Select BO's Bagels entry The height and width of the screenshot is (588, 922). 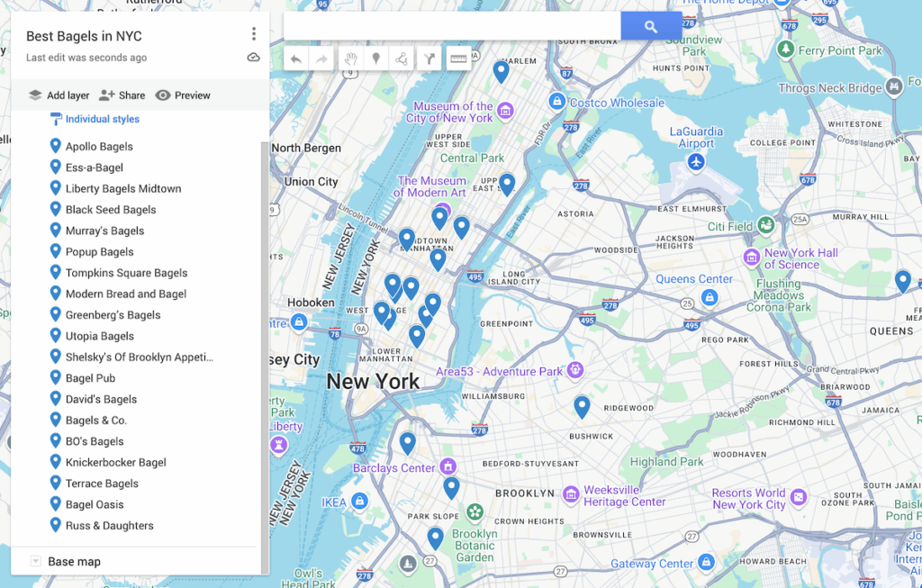click(95, 441)
